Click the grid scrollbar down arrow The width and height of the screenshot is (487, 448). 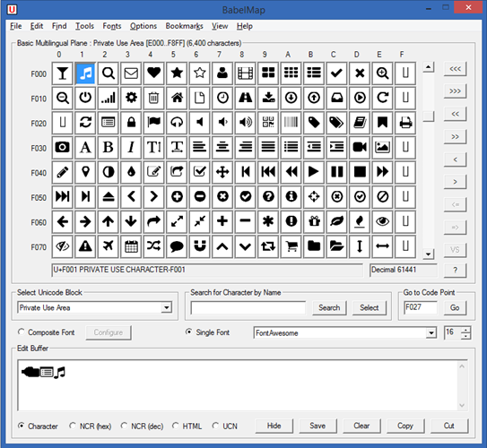point(429,254)
